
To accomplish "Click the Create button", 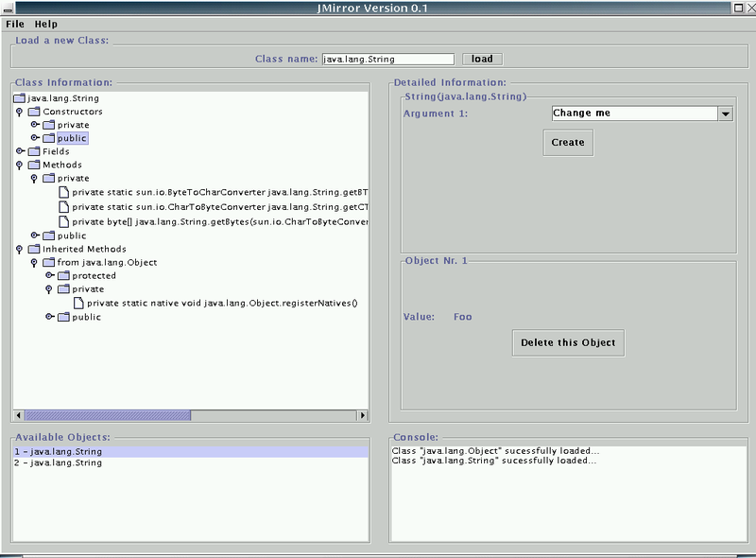I will point(568,143).
